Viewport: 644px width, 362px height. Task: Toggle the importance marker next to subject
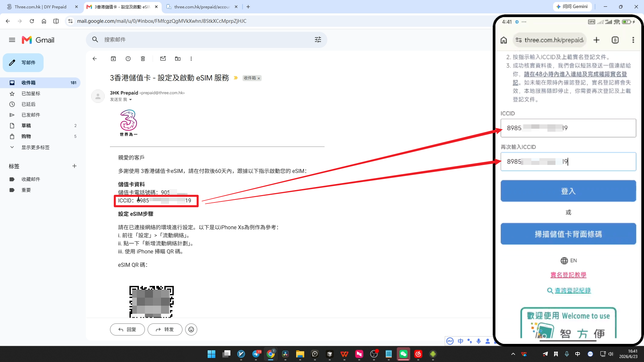pyautogui.click(x=236, y=78)
